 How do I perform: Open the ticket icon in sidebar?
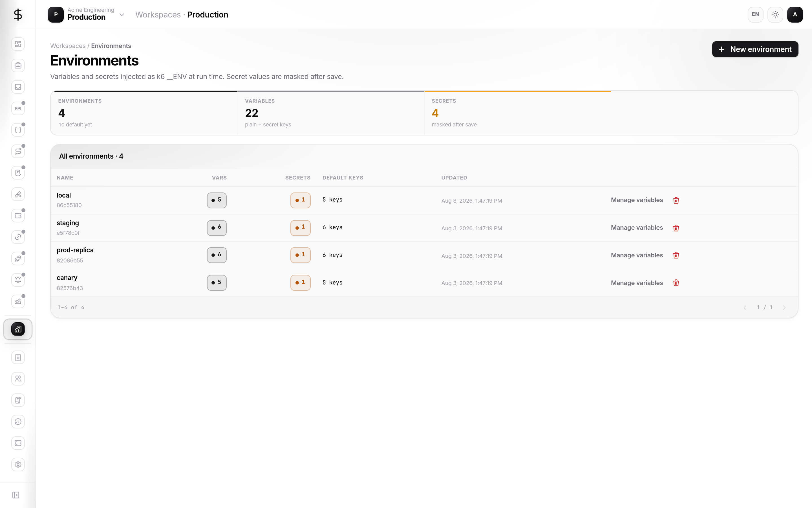pyautogui.click(x=18, y=216)
